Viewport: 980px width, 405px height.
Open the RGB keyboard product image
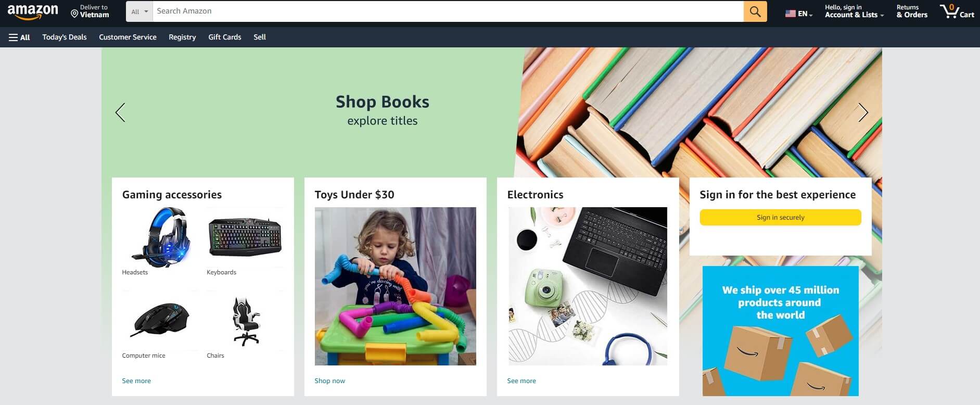[245, 237]
